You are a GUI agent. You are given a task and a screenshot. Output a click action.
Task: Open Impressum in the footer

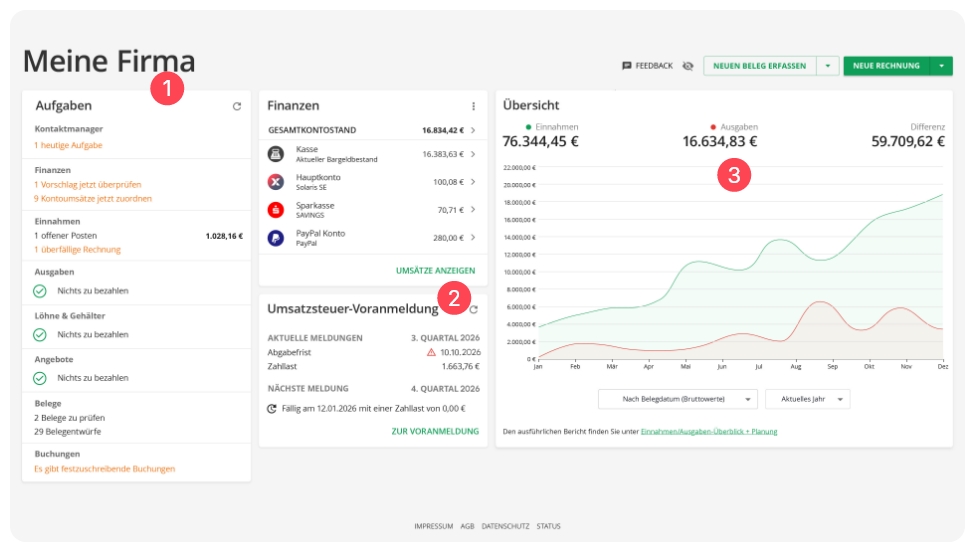click(433, 526)
